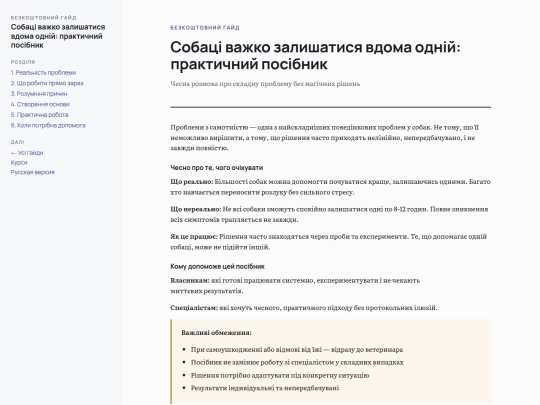Click the bold 'Що нереально:' label

point(196,209)
